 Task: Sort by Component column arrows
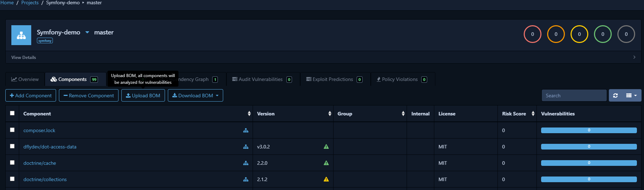click(249, 114)
